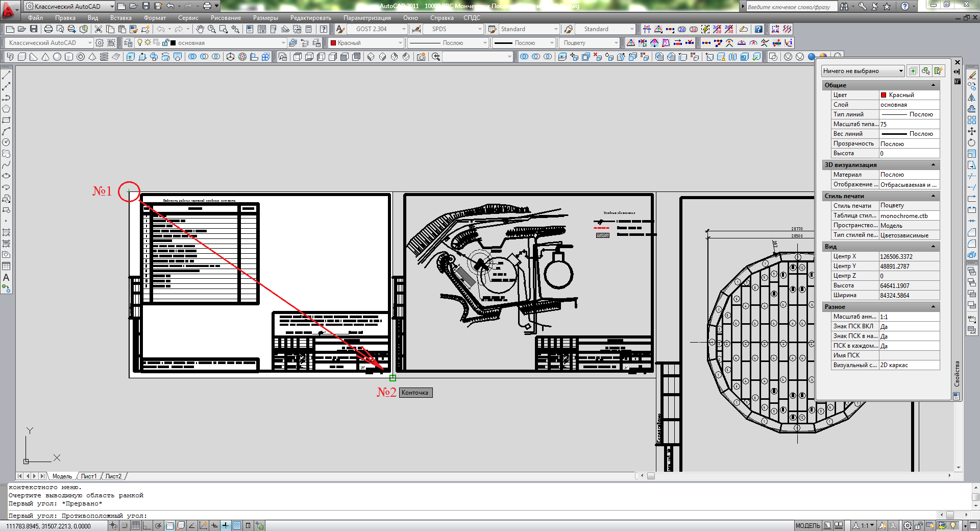Click the МОДЕЛЬ button in status bar
Screen dimensions: 980x531
point(807,525)
